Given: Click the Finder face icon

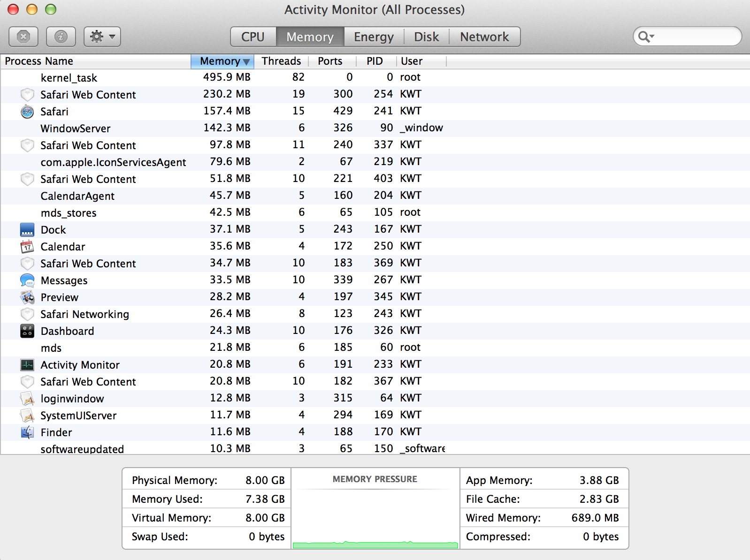Looking at the screenshot, I should tap(27, 432).
